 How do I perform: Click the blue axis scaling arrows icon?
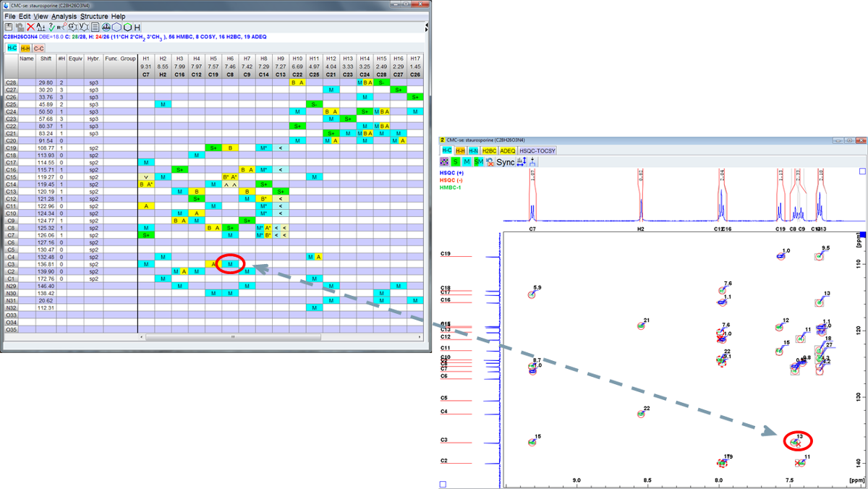tap(522, 162)
